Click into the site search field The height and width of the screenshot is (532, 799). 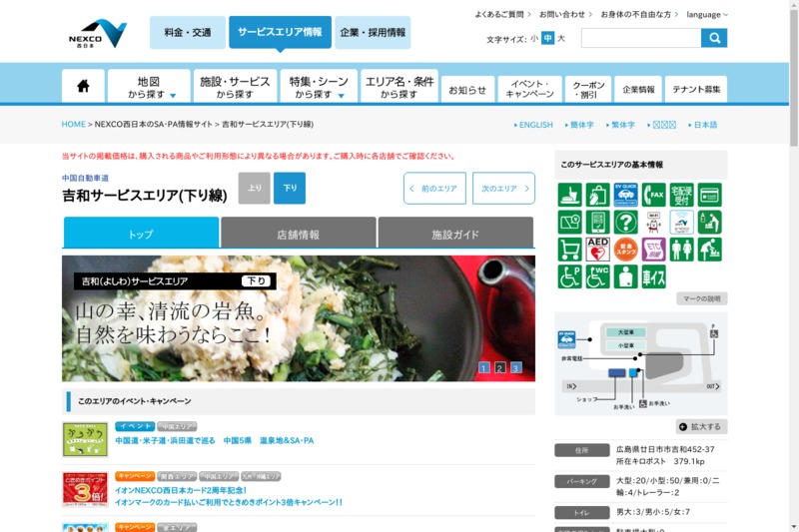tap(640, 38)
